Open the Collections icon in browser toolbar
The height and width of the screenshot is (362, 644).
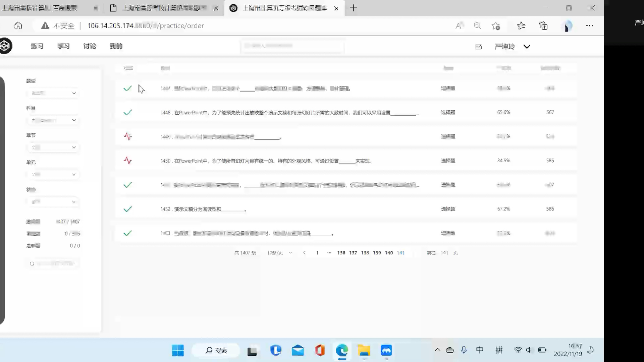tap(543, 25)
